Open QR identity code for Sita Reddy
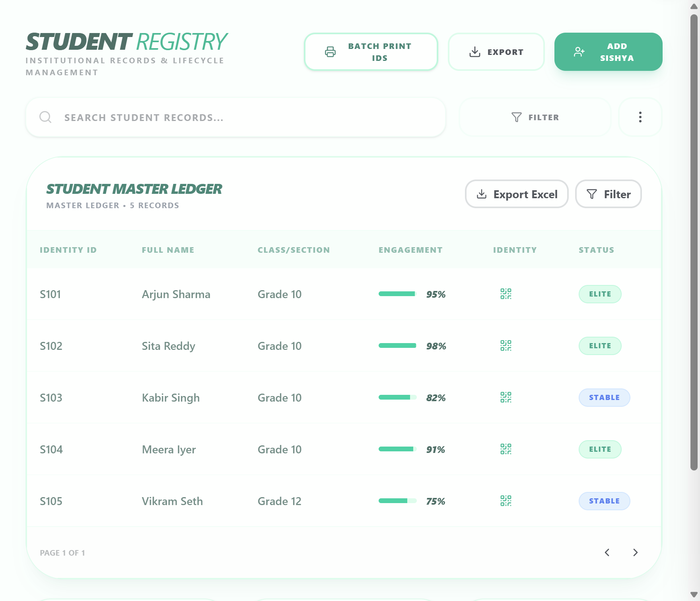The width and height of the screenshot is (700, 601). tap(506, 345)
